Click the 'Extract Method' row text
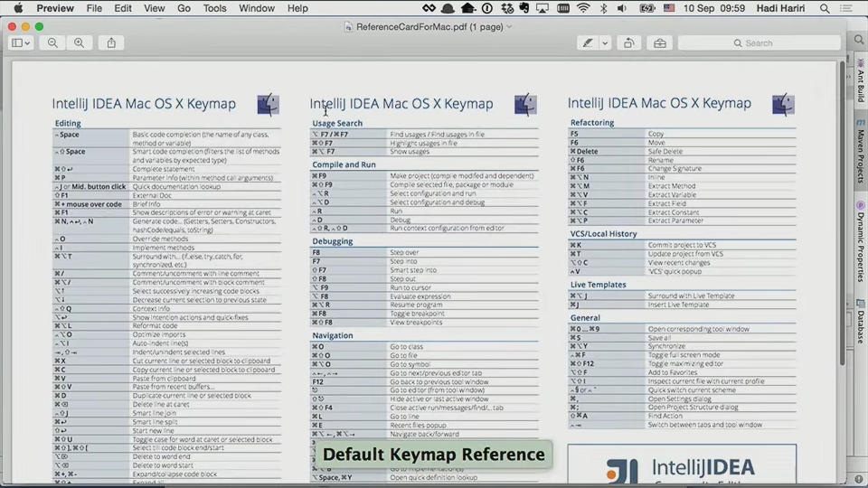Viewport: 868px width, 488px height. (x=672, y=186)
